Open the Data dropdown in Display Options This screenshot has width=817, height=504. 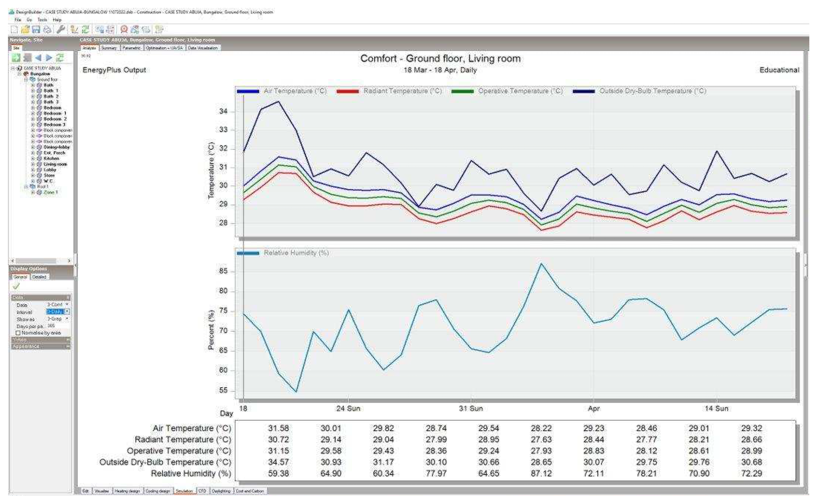(x=67, y=304)
